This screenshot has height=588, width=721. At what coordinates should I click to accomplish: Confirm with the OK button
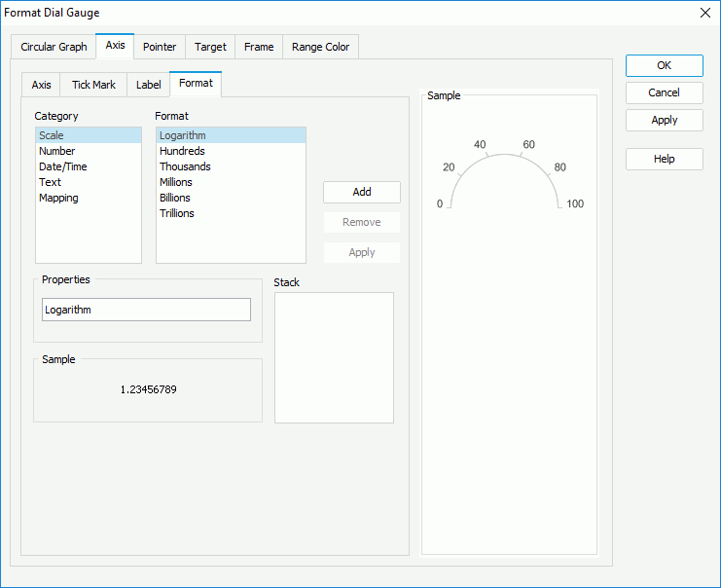pyautogui.click(x=664, y=65)
